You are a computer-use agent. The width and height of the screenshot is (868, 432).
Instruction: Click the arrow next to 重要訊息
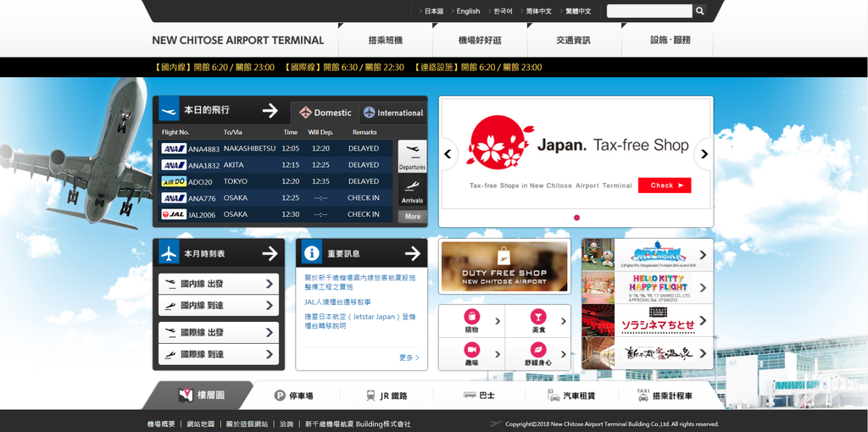413,254
